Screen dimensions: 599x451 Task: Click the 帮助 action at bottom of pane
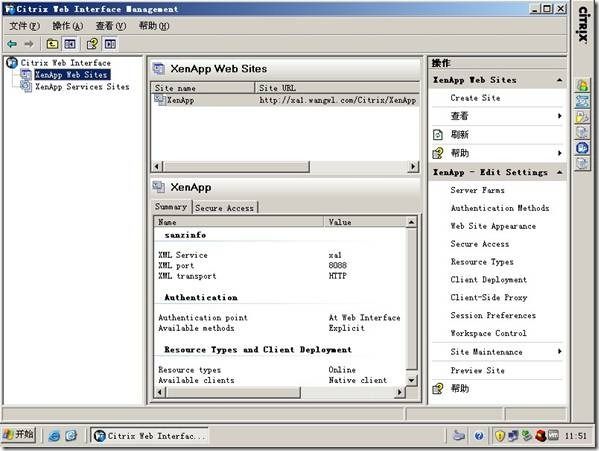pyautogui.click(x=460, y=389)
